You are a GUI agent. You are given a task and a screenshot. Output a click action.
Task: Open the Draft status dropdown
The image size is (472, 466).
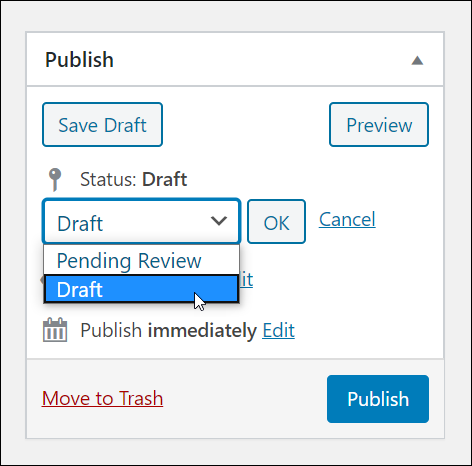coord(141,221)
